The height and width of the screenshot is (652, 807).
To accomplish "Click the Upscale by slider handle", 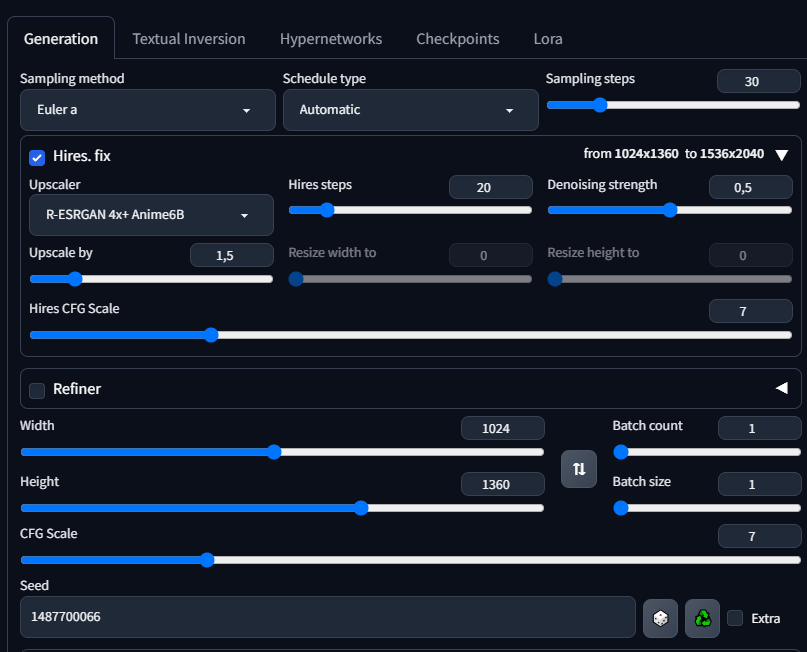I will click(x=75, y=279).
